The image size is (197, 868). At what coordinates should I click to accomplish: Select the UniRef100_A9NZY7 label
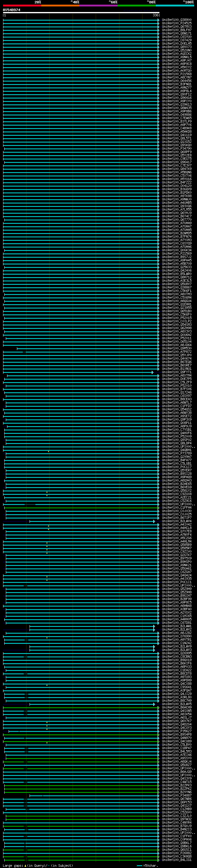coord(177,88)
